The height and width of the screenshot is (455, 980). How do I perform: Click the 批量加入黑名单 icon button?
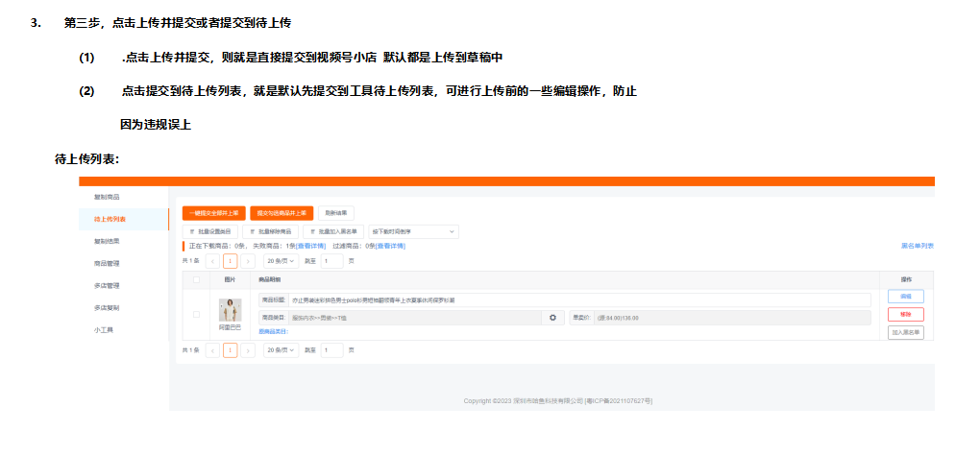pyautogui.click(x=332, y=231)
